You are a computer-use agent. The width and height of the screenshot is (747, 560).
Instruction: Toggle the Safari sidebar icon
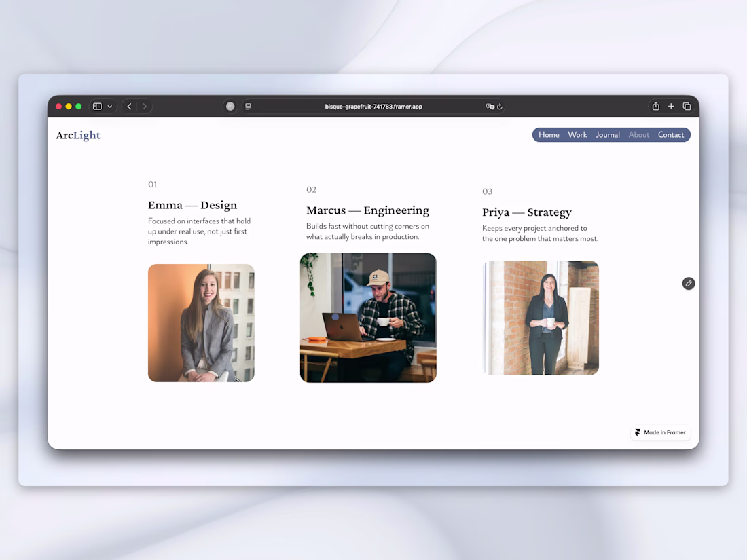(97, 106)
